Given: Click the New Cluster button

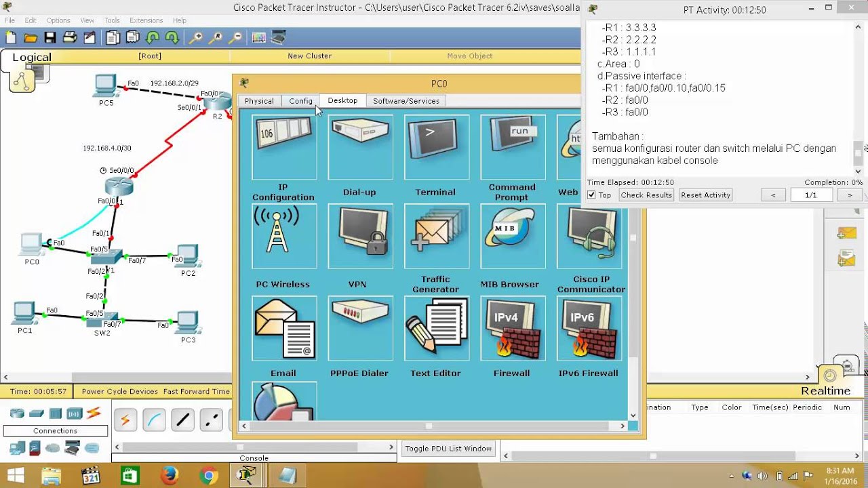Looking at the screenshot, I should [x=309, y=56].
